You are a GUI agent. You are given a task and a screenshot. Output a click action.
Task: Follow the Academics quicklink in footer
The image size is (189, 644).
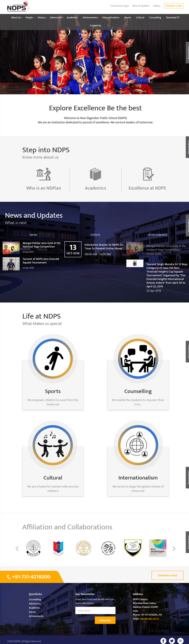coord(34,608)
